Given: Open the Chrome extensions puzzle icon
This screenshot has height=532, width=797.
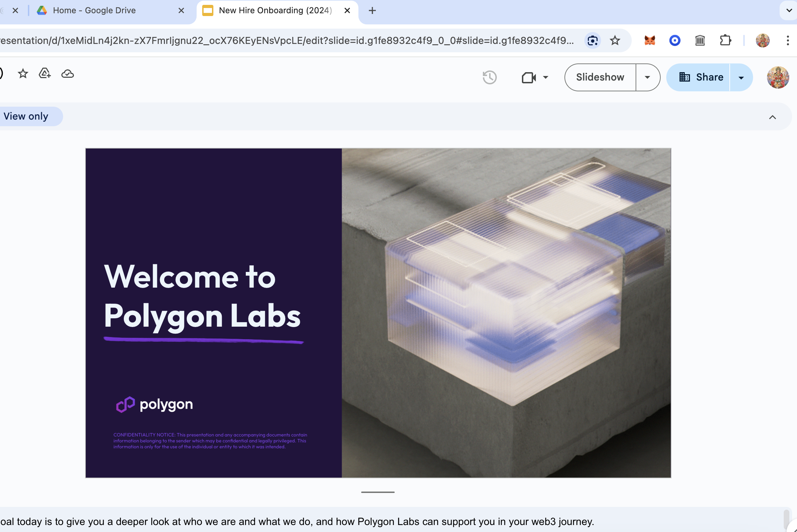Looking at the screenshot, I should click(725, 41).
